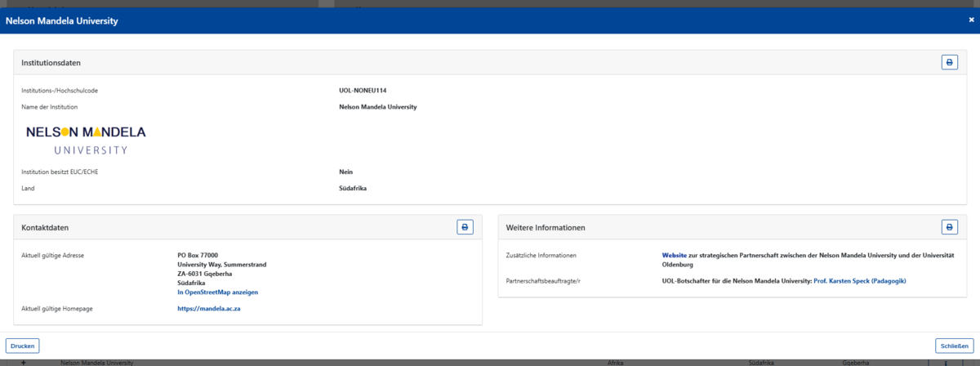Print the Kontaktdaten section
This screenshot has width=980, height=366.
click(x=465, y=227)
